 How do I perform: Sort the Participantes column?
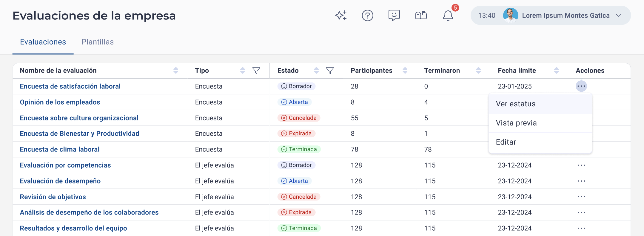(405, 71)
